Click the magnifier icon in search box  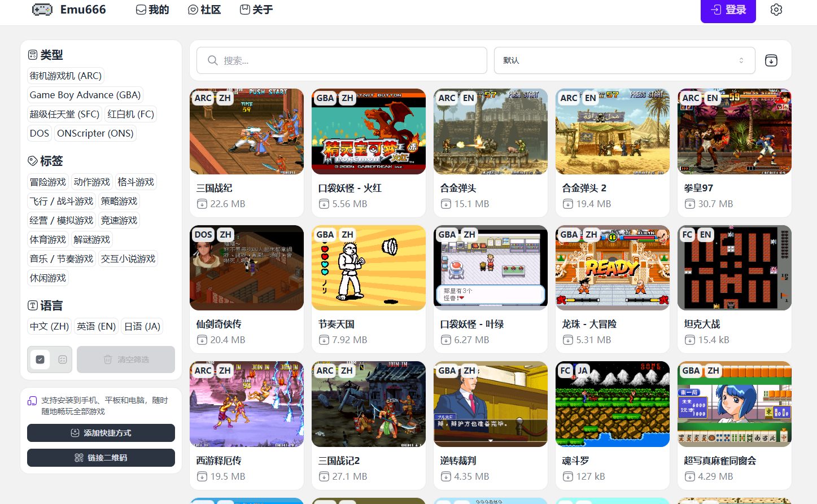coord(213,60)
